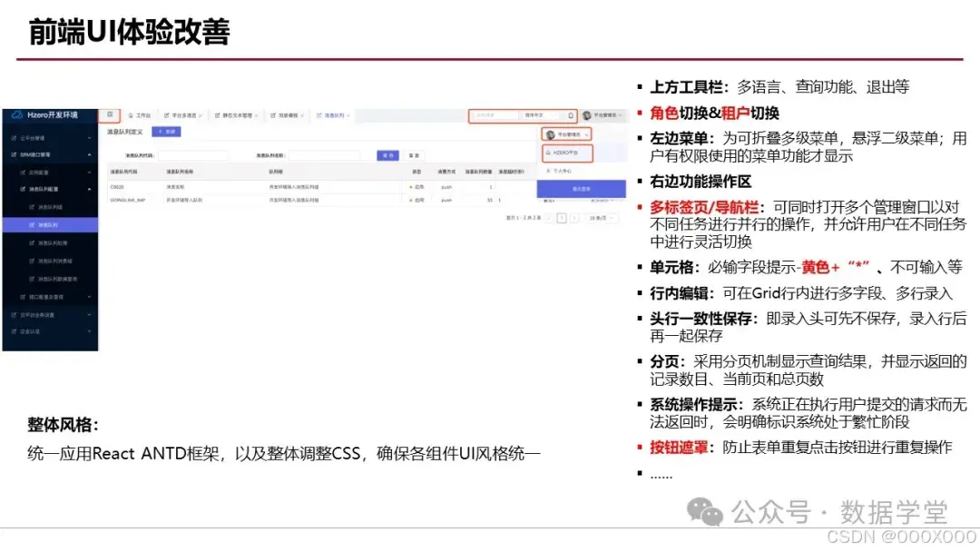Screen dimensions: 980x552
Task: Click the top-right user avatar
Action: click(586, 115)
